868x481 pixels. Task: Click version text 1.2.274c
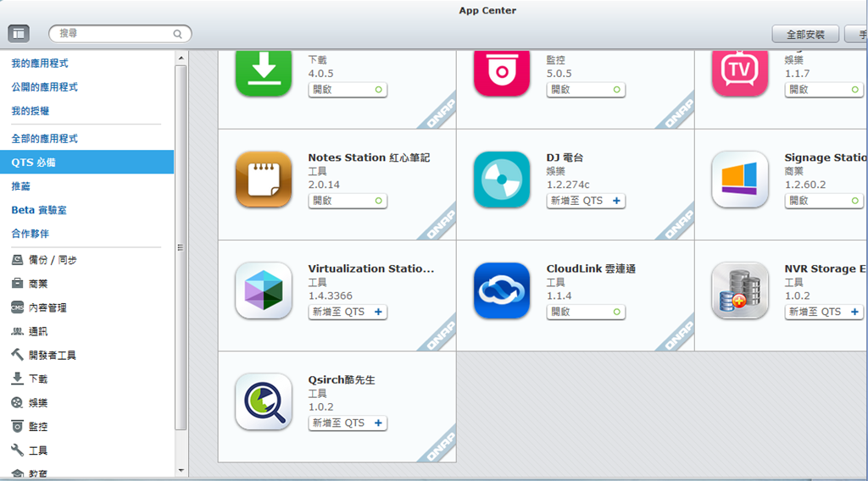coord(568,185)
